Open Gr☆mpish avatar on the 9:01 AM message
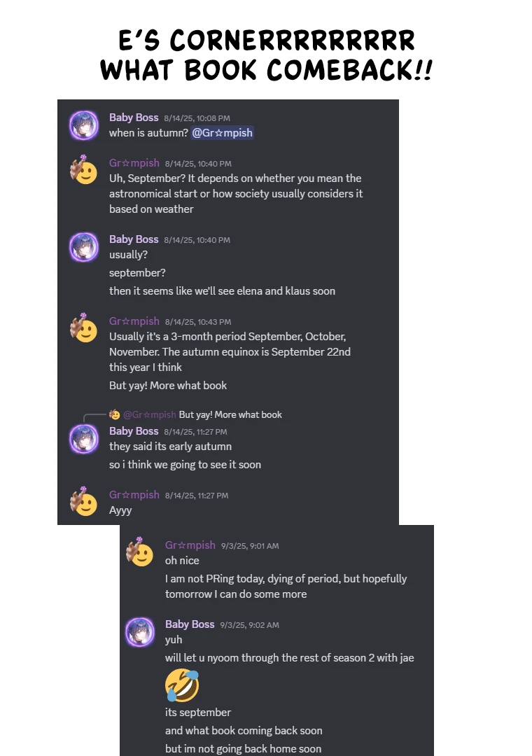This screenshot has width=532, height=756. tap(140, 552)
